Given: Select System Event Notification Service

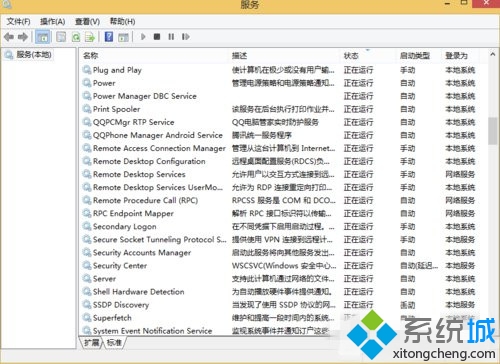Looking at the screenshot, I should pos(153,331).
